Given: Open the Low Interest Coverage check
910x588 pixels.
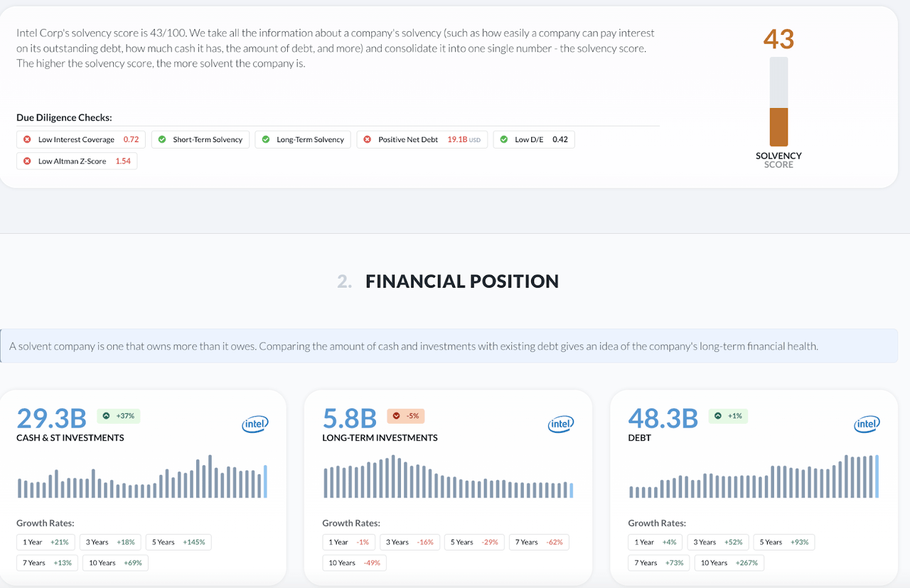Looking at the screenshot, I should click(x=81, y=139).
